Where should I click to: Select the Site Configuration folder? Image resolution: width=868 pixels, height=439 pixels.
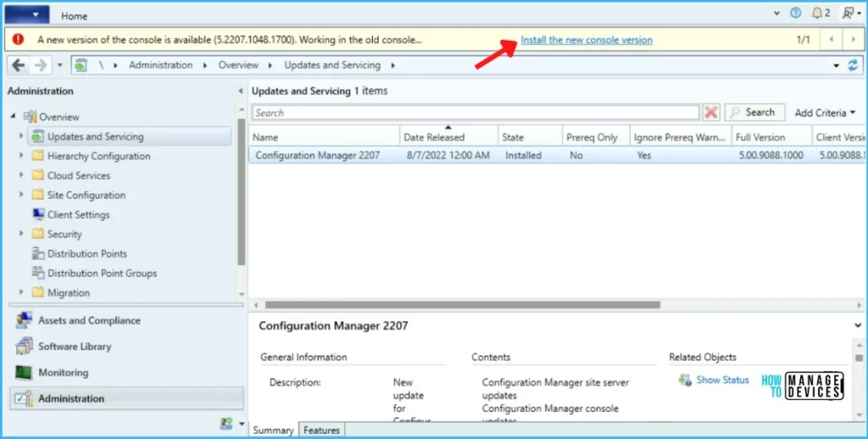click(x=86, y=195)
